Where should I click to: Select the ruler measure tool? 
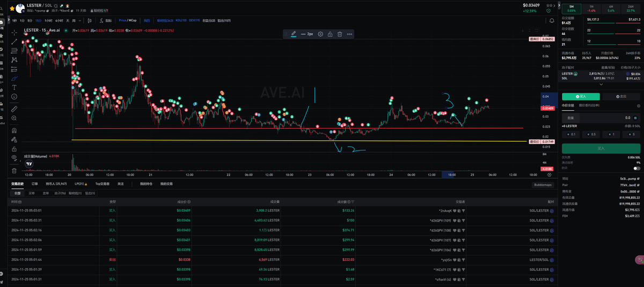click(x=14, y=109)
